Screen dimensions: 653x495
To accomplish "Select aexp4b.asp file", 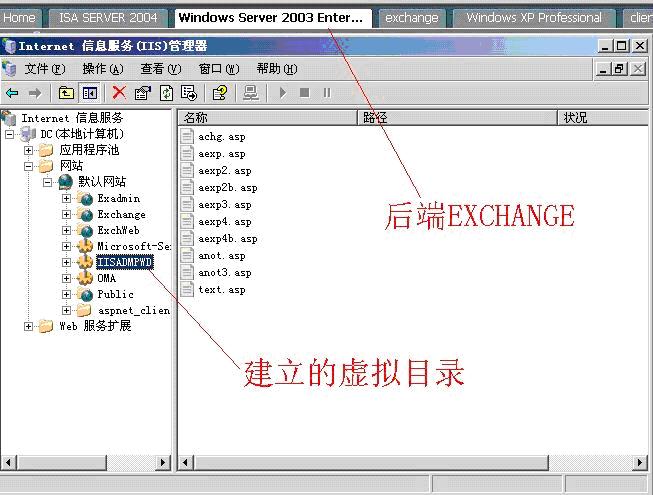I will [228, 239].
